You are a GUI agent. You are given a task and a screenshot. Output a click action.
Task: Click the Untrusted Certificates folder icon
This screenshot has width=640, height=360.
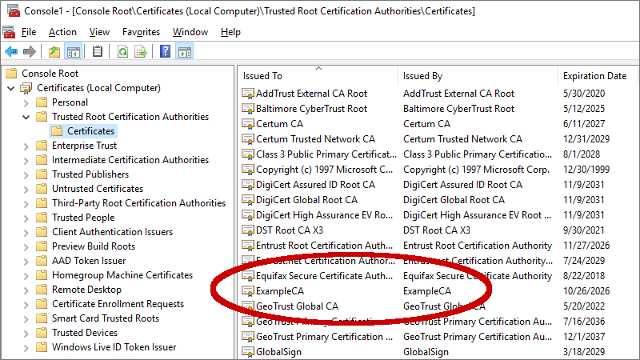tap(42, 189)
